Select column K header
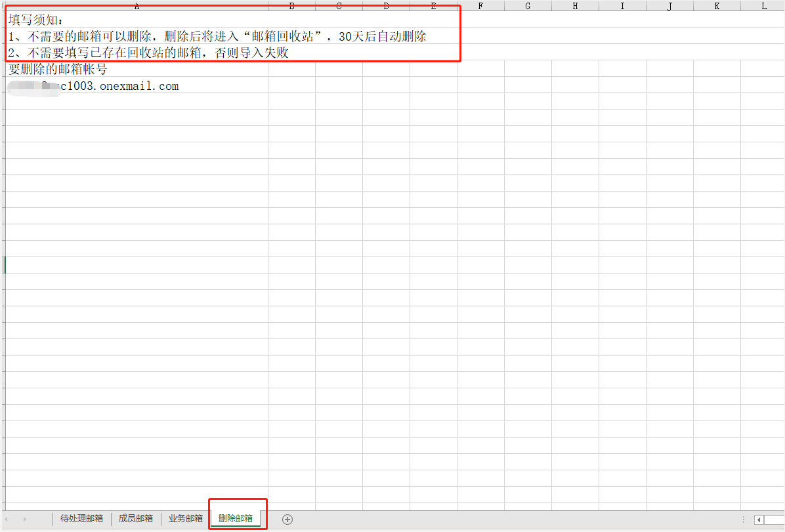Image resolution: width=785 pixels, height=532 pixels. 717,6
